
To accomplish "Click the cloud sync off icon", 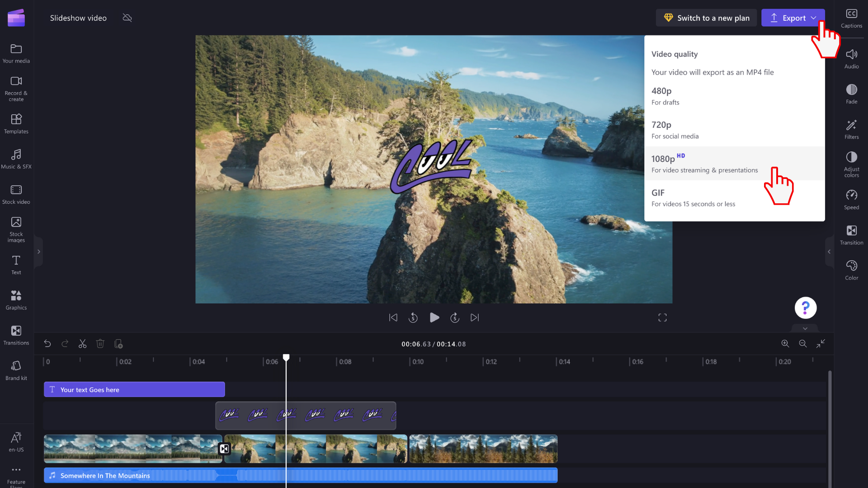I will tap(127, 18).
